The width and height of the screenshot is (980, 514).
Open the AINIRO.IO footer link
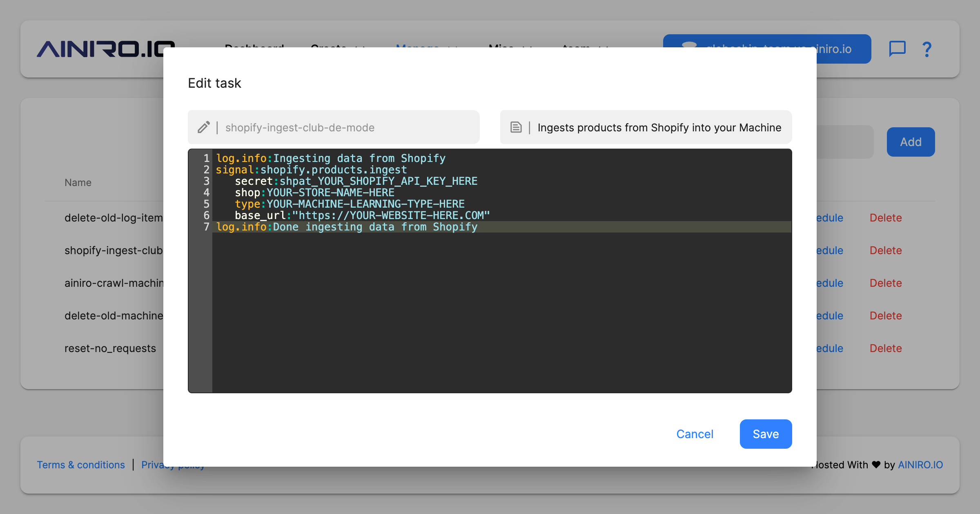pos(920,465)
